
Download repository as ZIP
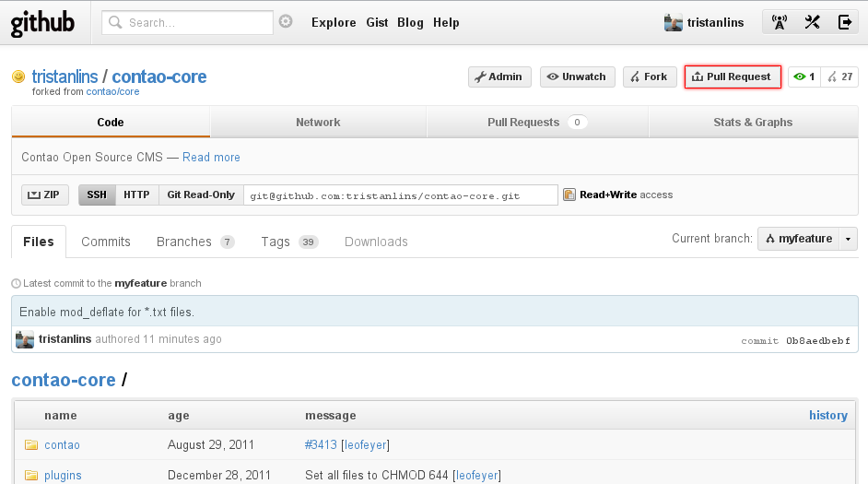pyautogui.click(x=44, y=195)
